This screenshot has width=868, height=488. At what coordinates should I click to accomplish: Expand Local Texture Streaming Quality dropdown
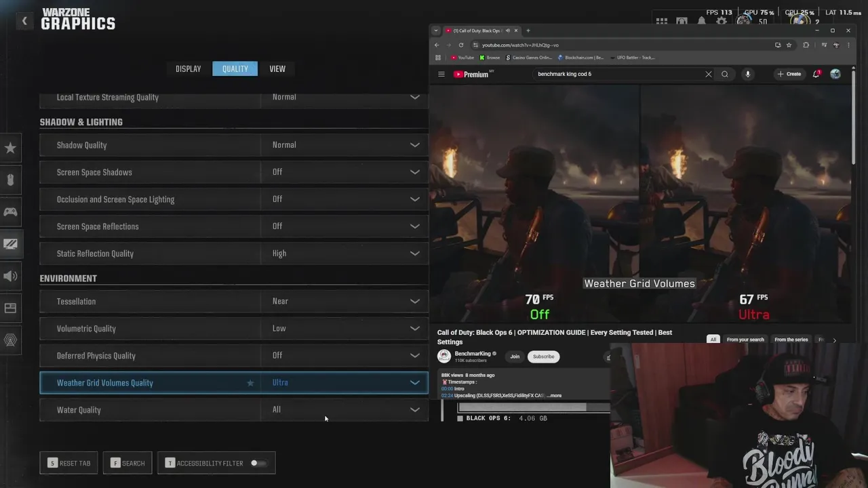pyautogui.click(x=414, y=97)
